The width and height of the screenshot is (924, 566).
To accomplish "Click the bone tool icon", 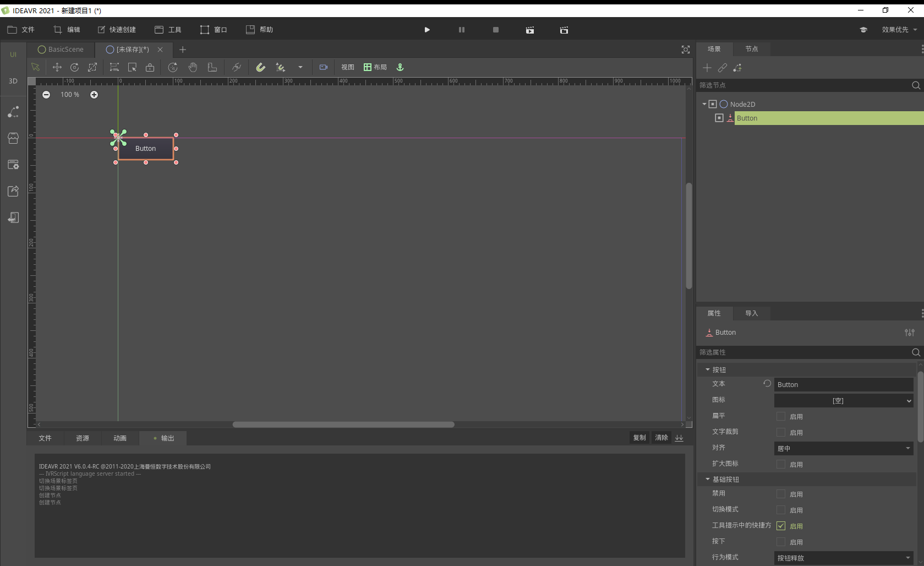I will [x=237, y=67].
